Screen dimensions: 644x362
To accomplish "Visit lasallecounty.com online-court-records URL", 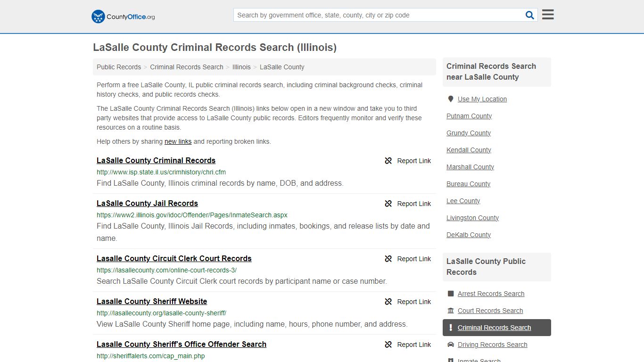I will [x=166, y=270].
